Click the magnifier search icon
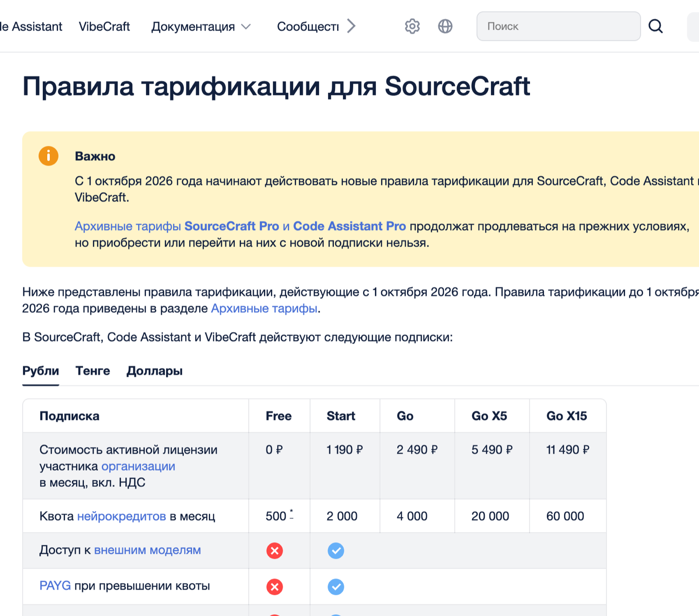This screenshot has width=699, height=616. tap(655, 26)
